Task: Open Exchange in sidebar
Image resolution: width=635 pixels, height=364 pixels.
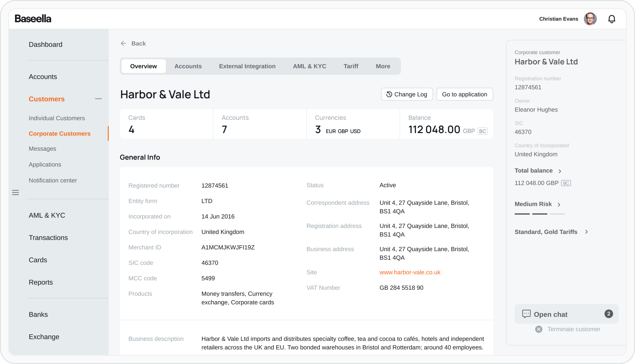Action: 44,337
